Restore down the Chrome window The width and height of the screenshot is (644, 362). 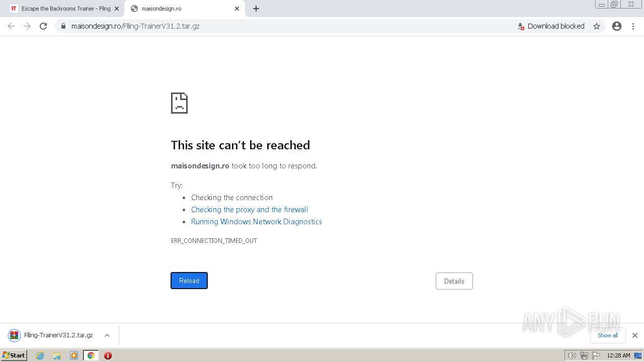pyautogui.click(x=614, y=5)
